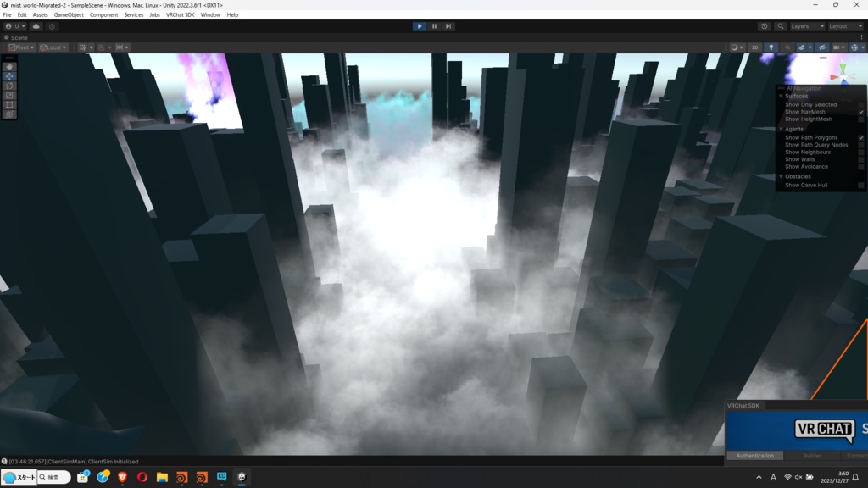Open the Component menu
The image size is (868, 488).
(x=103, y=15)
